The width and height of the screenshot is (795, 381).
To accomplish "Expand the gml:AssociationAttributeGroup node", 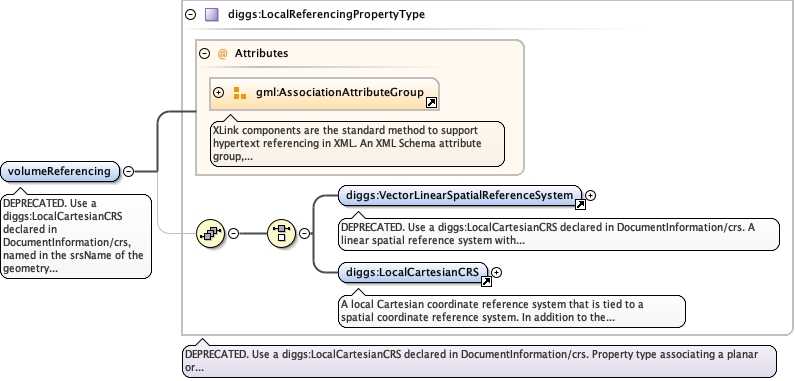I will 219,93.
